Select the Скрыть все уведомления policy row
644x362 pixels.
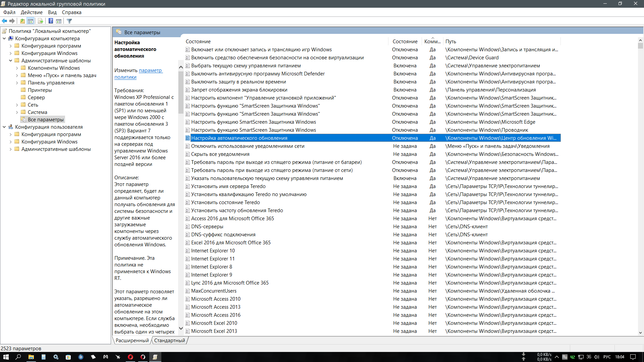click(x=220, y=154)
